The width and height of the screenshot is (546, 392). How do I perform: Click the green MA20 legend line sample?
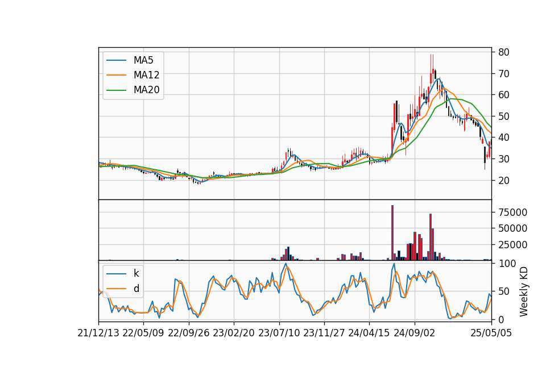tap(116, 90)
